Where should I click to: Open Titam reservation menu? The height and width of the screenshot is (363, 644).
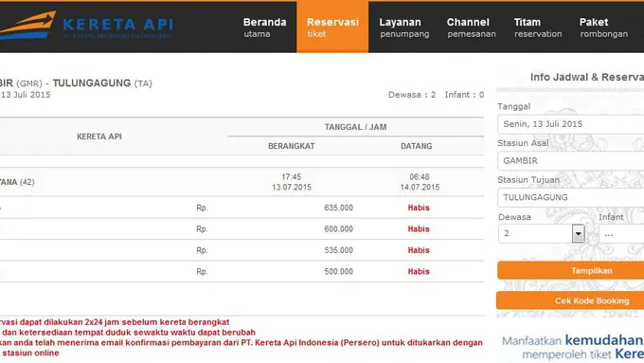[538, 27]
